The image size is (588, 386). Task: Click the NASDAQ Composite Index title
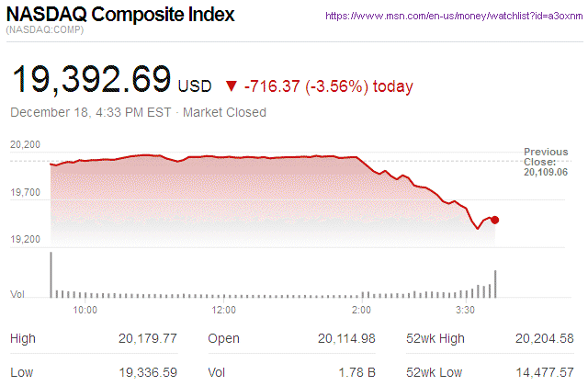click(120, 16)
